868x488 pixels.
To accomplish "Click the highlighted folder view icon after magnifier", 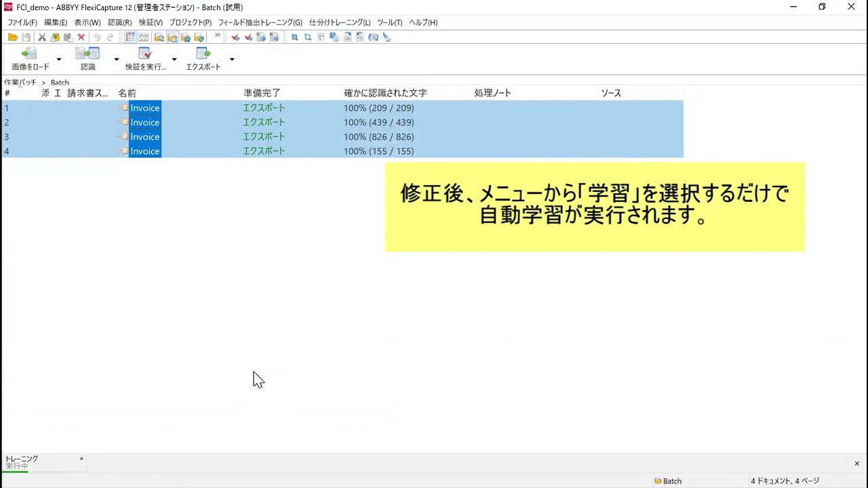I will click(172, 37).
